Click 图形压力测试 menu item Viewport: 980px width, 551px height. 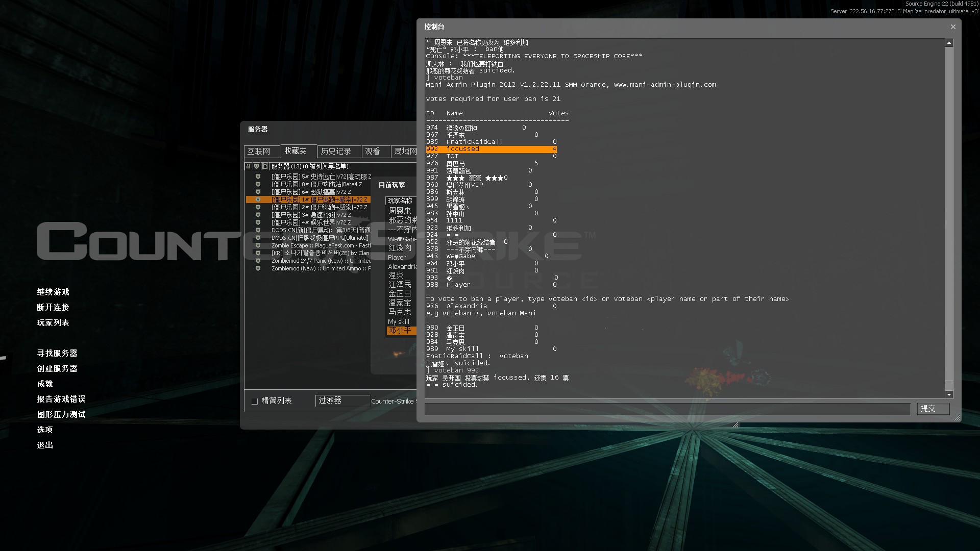[61, 415]
